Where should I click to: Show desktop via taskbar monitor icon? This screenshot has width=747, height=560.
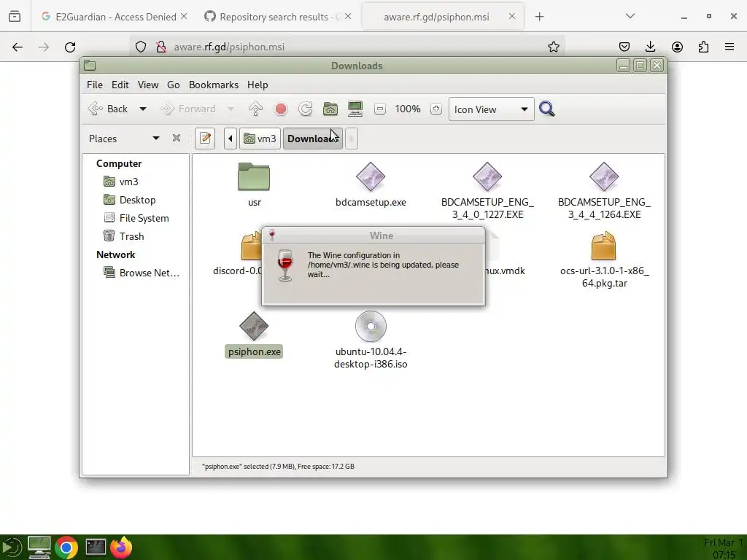[39, 547]
